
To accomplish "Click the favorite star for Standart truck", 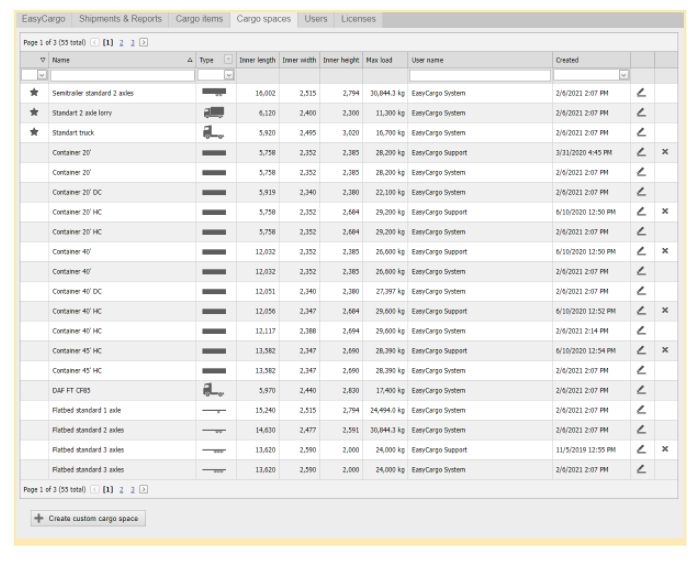I will pyautogui.click(x=34, y=132).
